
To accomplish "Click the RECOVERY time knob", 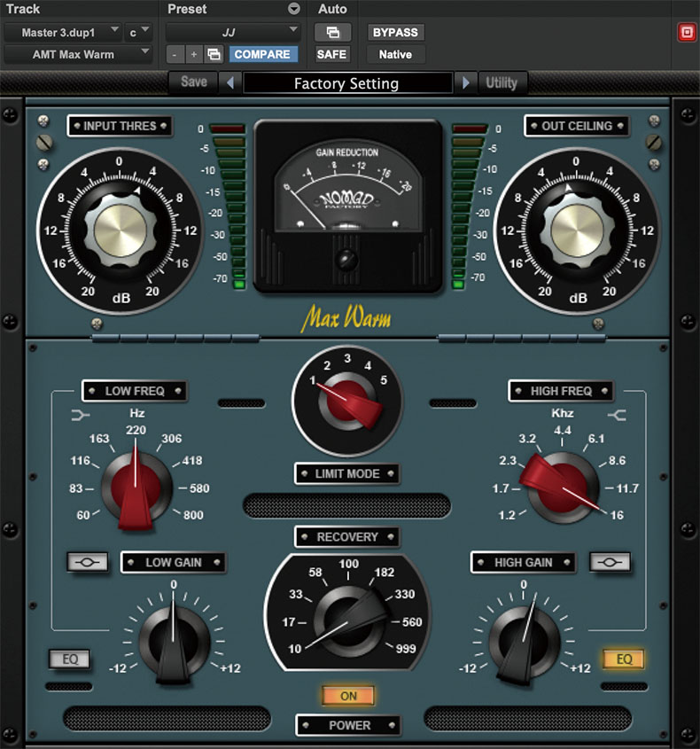I will coord(348,621).
